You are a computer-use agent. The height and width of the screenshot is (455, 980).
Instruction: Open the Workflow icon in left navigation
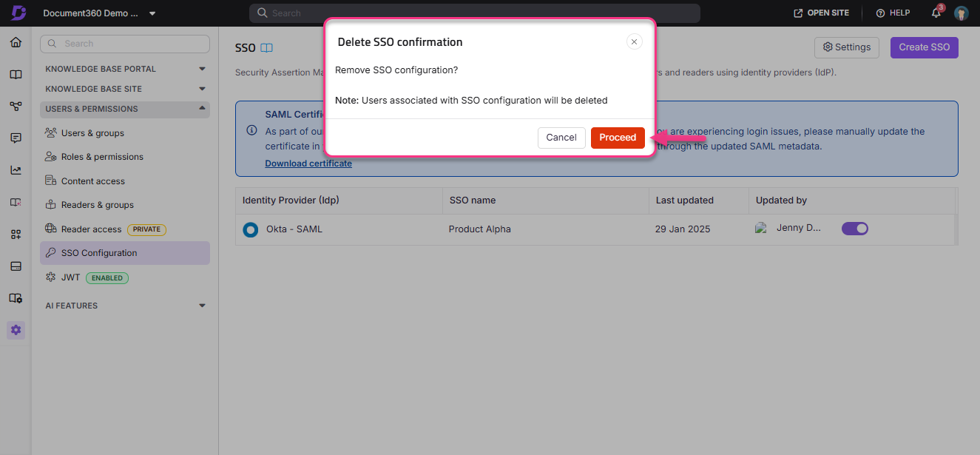[16, 106]
